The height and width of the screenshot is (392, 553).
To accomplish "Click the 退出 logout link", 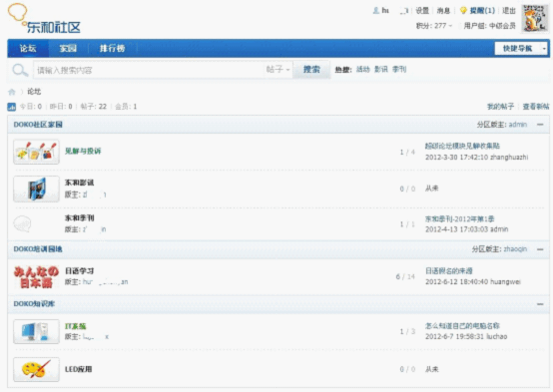I will tap(509, 11).
